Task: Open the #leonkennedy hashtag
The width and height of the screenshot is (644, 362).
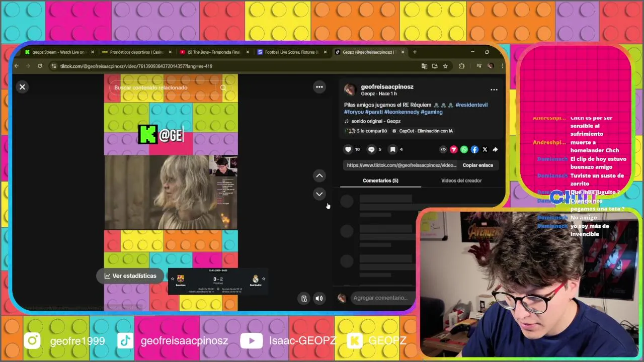Action: click(x=401, y=112)
